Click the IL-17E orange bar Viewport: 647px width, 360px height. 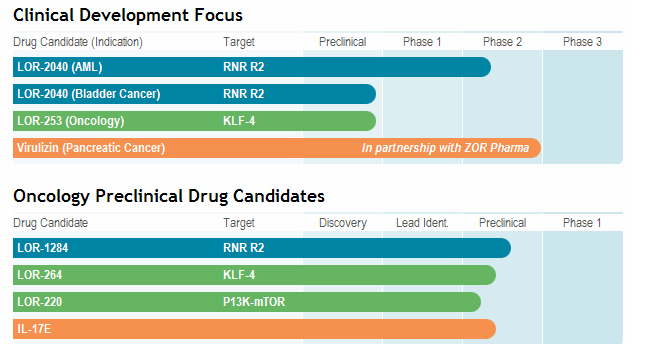pos(254,329)
